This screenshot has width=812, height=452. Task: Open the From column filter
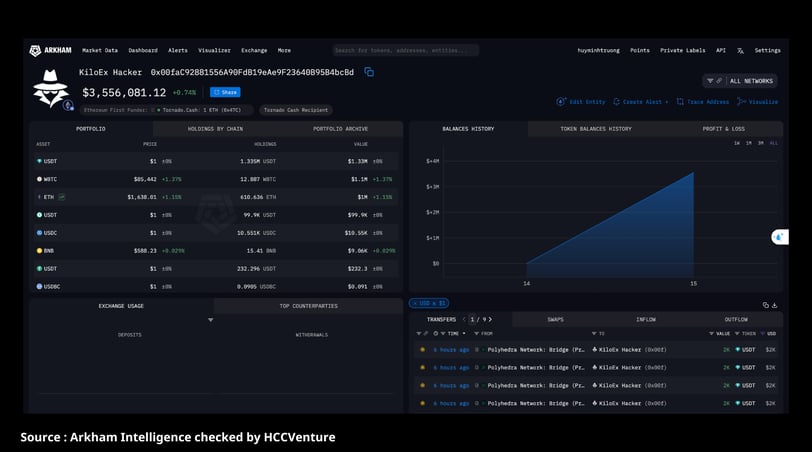[476, 333]
